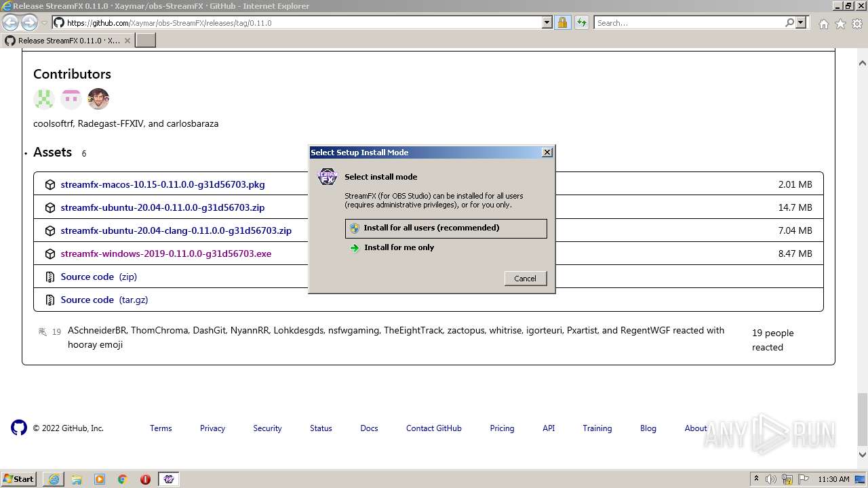Open the Favorites star icon
Viewport: 868px width, 488px height.
pyautogui.click(x=840, y=24)
